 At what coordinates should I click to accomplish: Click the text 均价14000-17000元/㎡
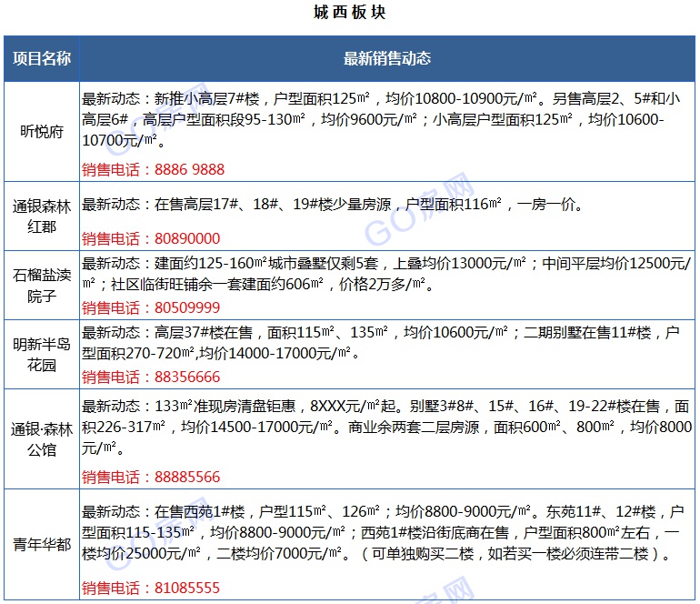pyautogui.click(x=275, y=354)
